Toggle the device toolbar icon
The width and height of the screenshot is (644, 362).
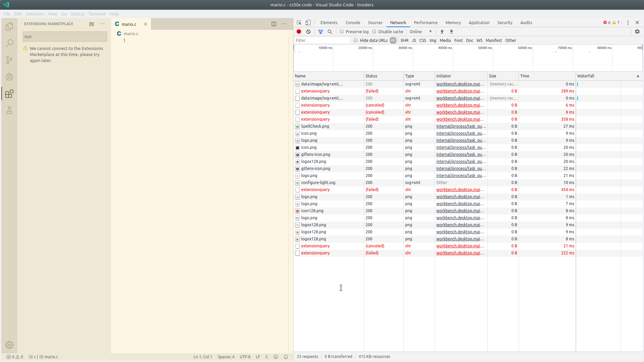tap(308, 22)
